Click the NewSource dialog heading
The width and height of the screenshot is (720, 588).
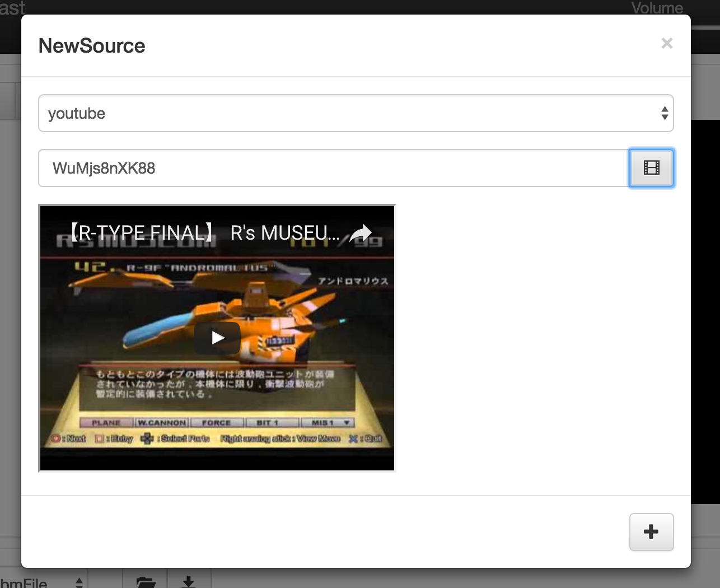(92, 46)
